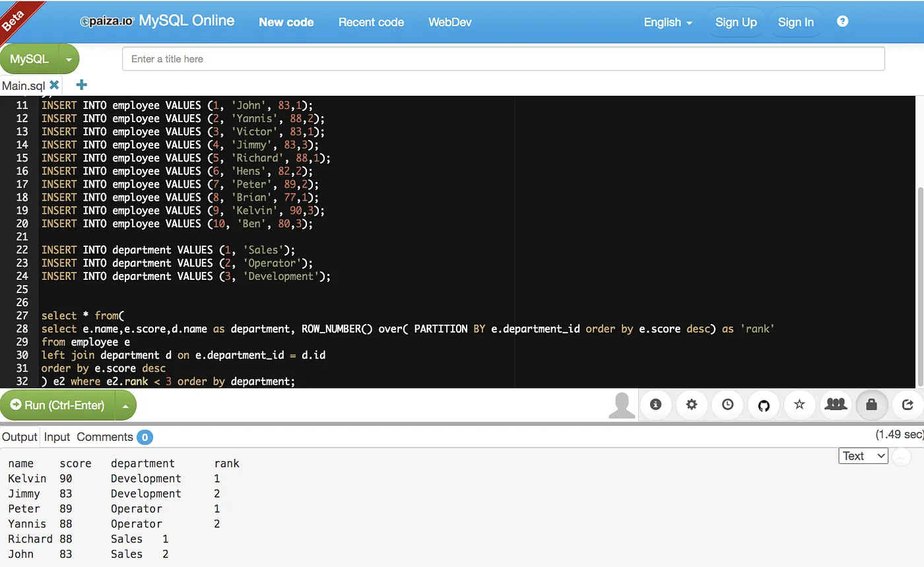
Task: Click the department column header in output
Action: point(143,463)
